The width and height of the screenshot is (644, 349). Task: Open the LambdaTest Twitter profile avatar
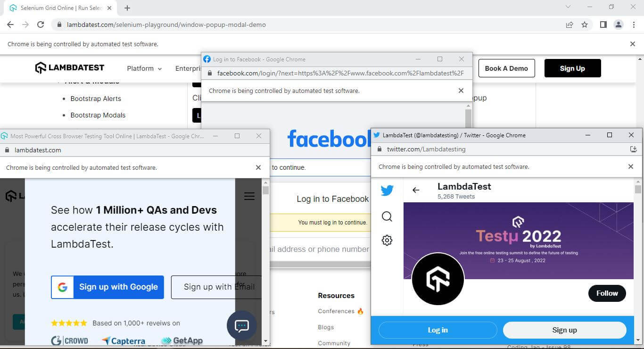tap(438, 279)
